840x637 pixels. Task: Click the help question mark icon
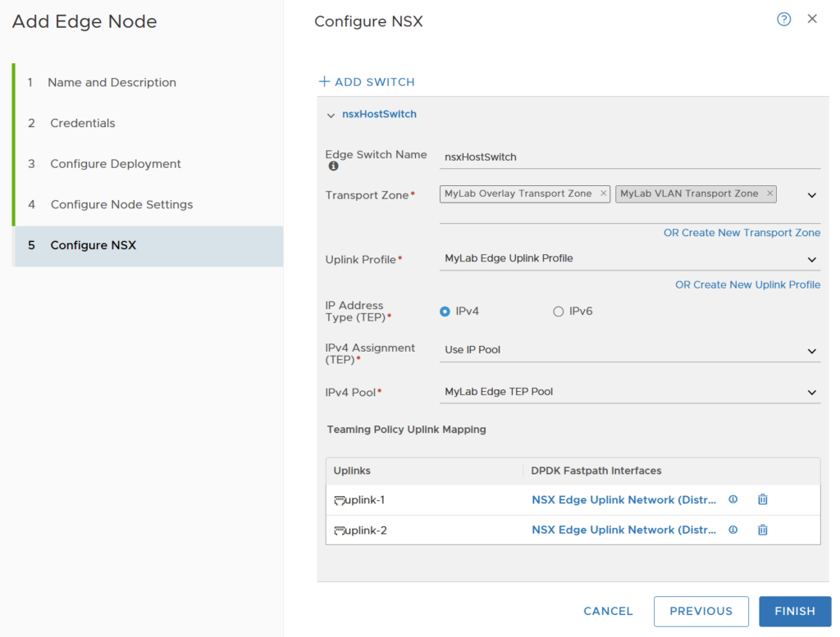[783, 20]
